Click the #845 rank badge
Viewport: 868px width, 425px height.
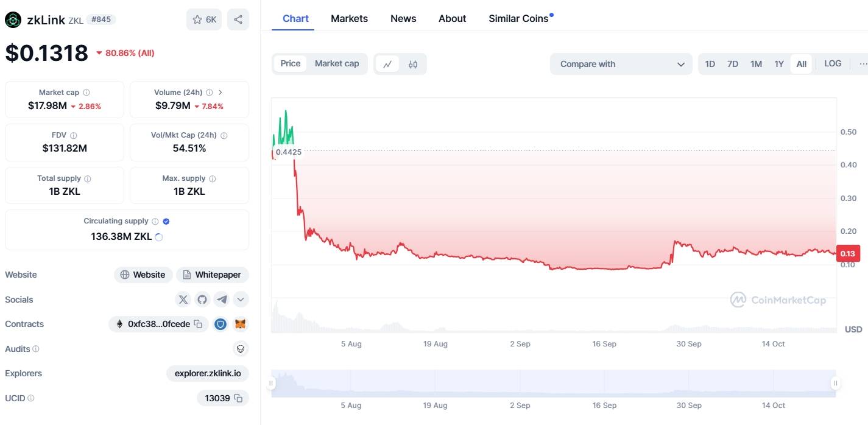(x=101, y=19)
